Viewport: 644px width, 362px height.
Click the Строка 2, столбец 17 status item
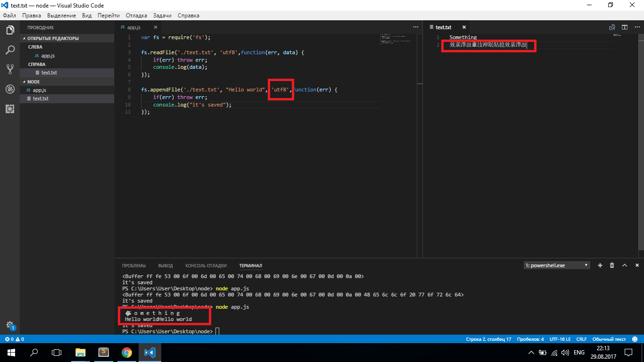pos(488,339)
